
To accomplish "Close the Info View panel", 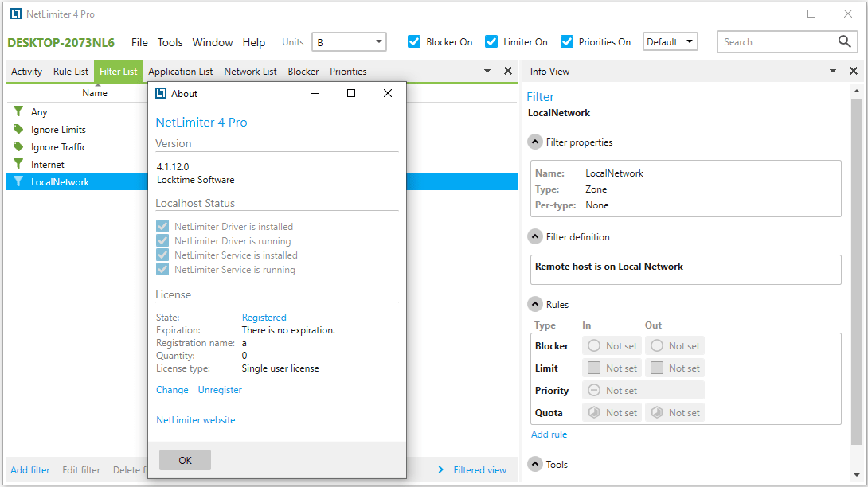I will [x=853, y=71].
